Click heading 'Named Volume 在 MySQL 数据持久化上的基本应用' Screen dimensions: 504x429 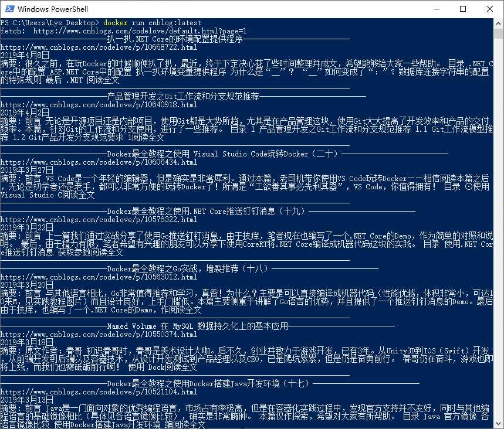[198, 326]
